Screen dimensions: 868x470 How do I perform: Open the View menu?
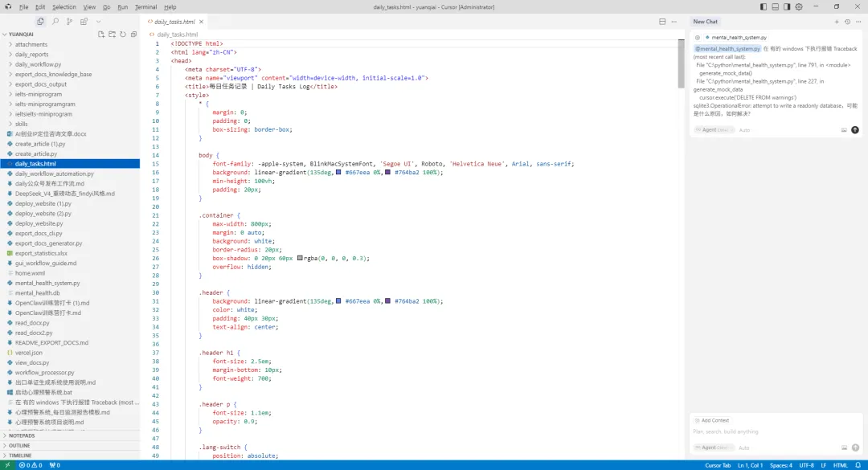point(89,6)
